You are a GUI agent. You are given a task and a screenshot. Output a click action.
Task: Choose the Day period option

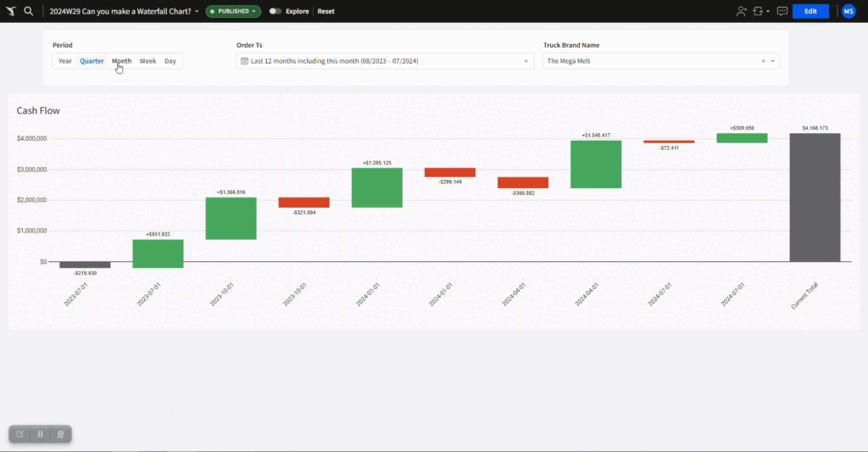pos(170,61)
